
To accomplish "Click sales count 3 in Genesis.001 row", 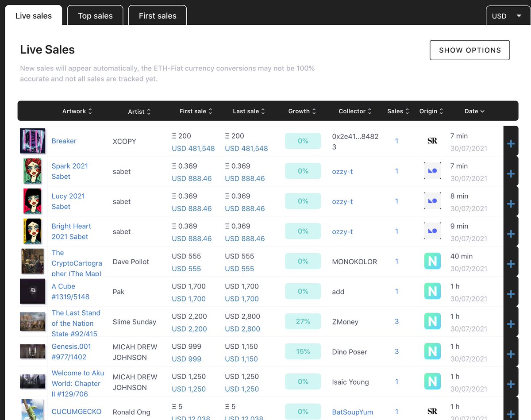I will coord(396,351).
